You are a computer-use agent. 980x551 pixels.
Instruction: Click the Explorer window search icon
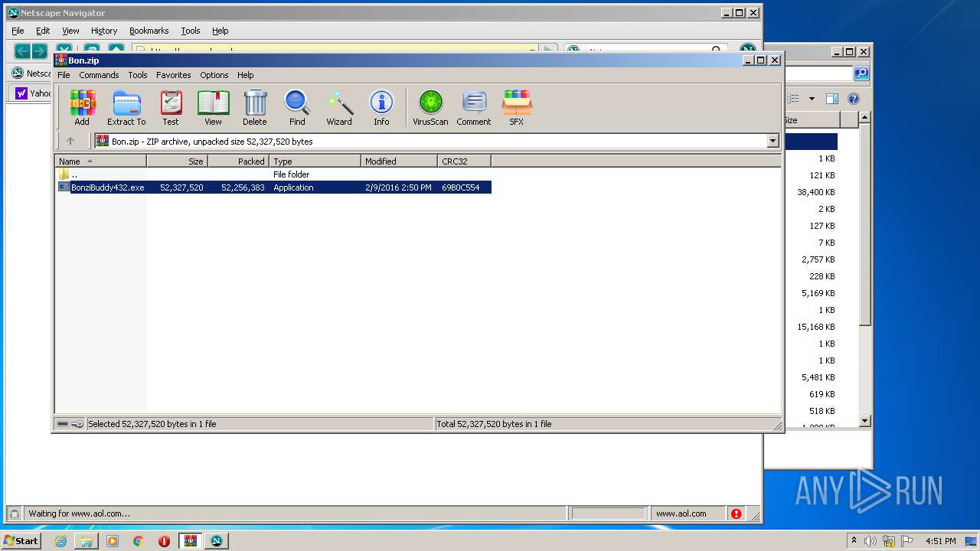click(861, 73)
